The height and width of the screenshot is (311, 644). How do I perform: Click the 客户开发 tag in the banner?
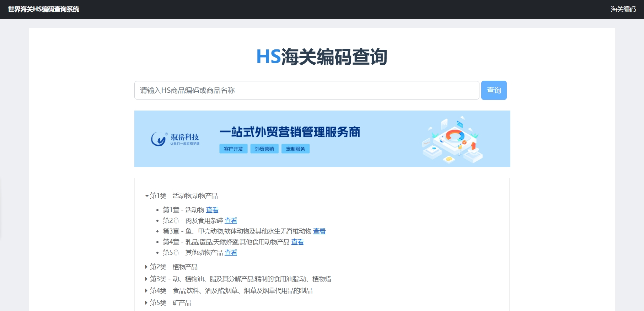[x=233, y=149]
